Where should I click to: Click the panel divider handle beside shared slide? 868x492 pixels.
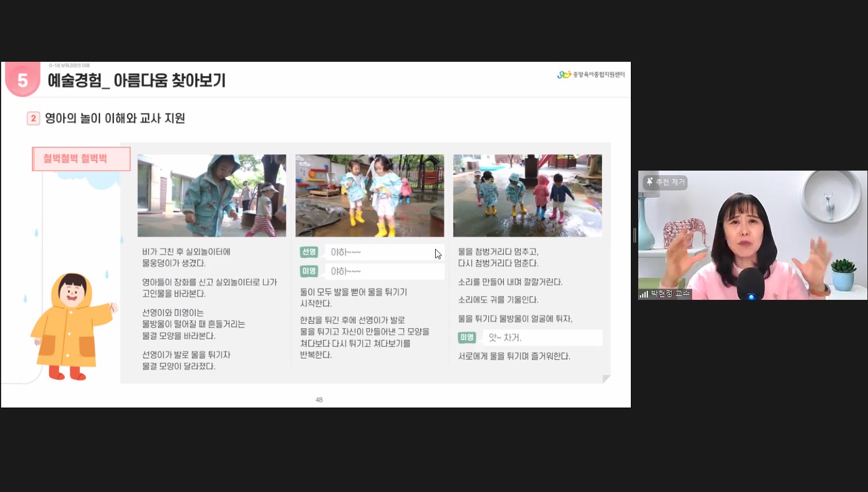635,235
